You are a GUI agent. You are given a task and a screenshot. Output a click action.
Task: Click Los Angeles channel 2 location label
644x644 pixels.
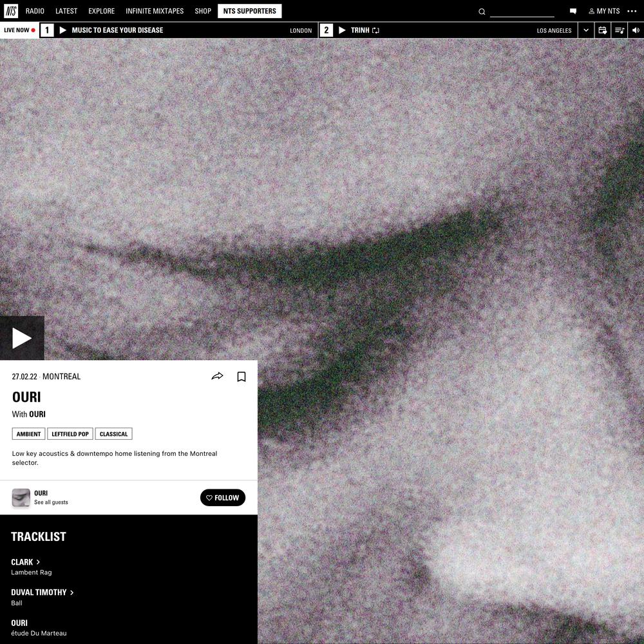[554, 30]
